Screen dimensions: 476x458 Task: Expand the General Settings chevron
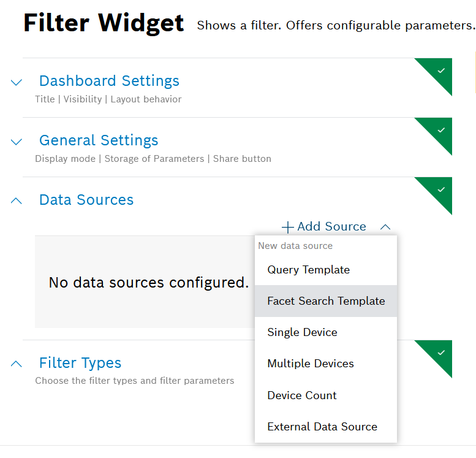[17, 142]
